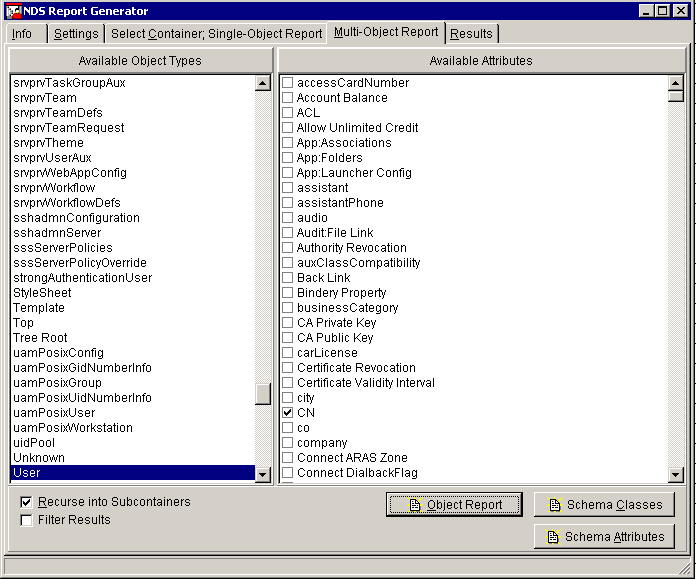
Task: Click object types list scroll down arrow
Action: click(263, 475)
